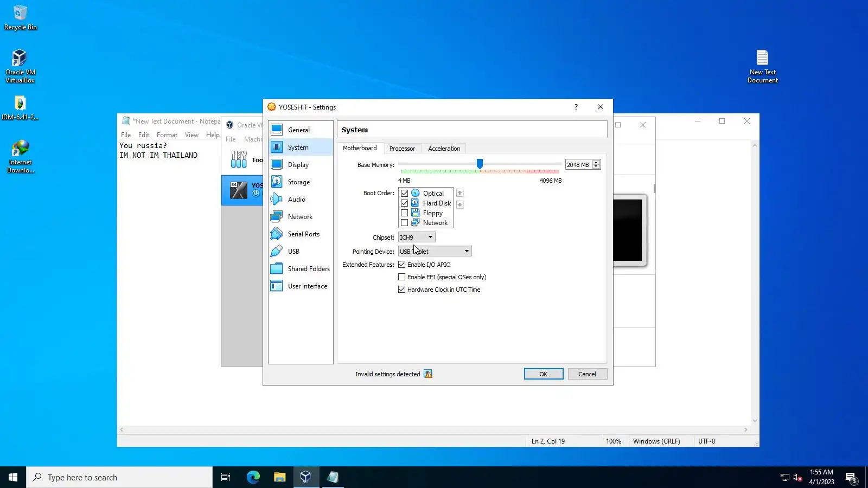Click 'Invalid settings detected' message
This screenshot has height=488, width=868.
pos(387,374)
